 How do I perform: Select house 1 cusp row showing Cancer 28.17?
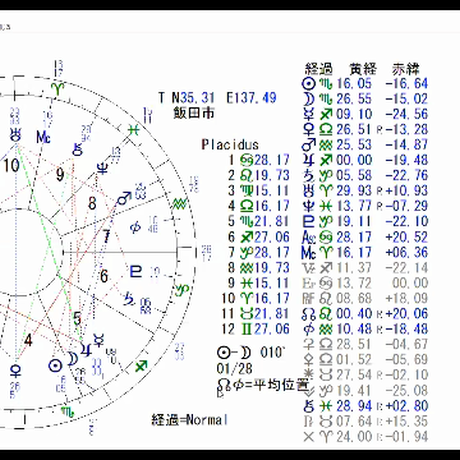[259, 160]
